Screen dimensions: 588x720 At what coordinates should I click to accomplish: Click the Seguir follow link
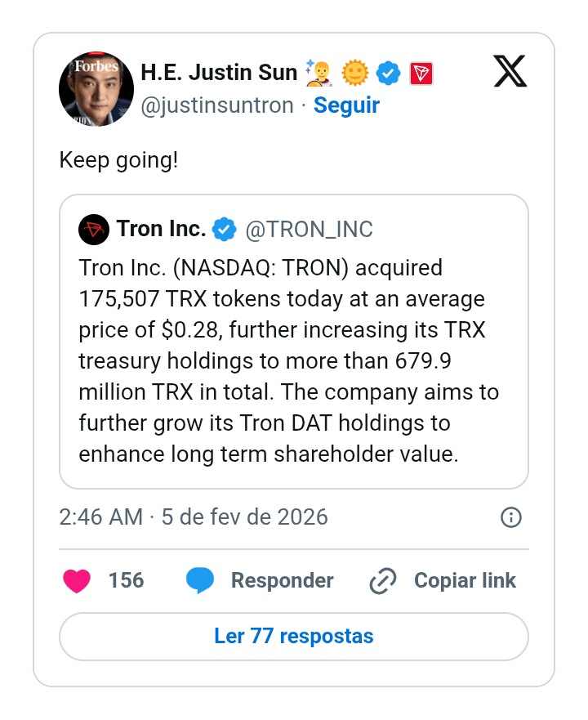346,105
